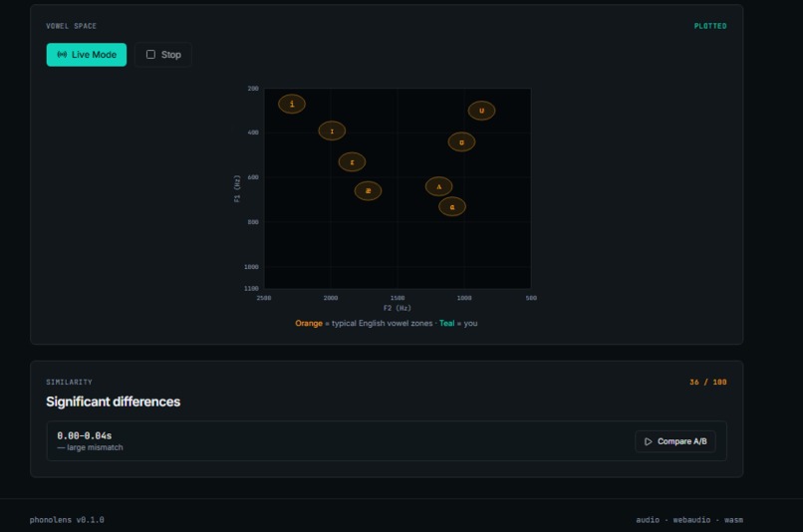Click the 1100 tick on F1 axis
This screenshot has width=803, height=532.
pos(251,288)
